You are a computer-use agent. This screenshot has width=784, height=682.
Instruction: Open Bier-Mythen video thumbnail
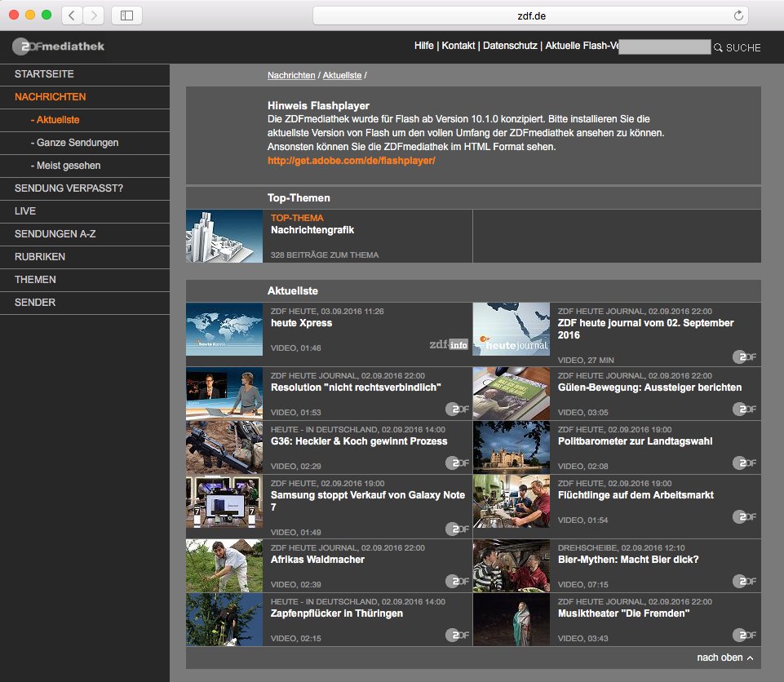coord(511,565)
